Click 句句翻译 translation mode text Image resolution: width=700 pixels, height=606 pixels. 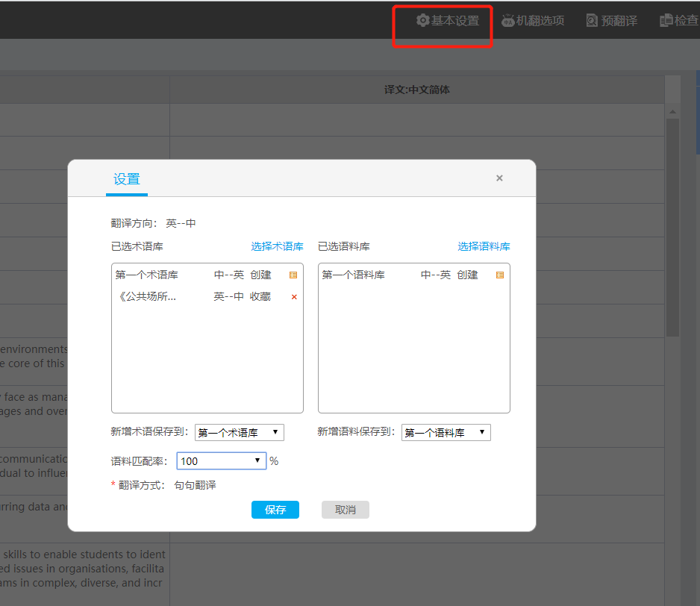pos(195,485)
